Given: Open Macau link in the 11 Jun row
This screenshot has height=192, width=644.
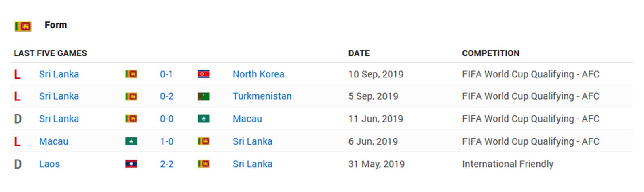Looking at the screenshot, I should coord(247,119).
